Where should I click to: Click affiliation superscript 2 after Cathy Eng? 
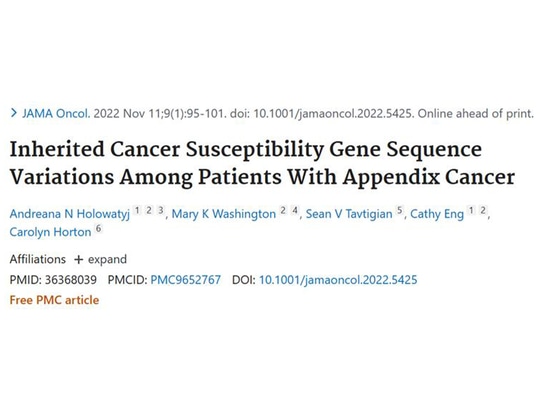483,210
